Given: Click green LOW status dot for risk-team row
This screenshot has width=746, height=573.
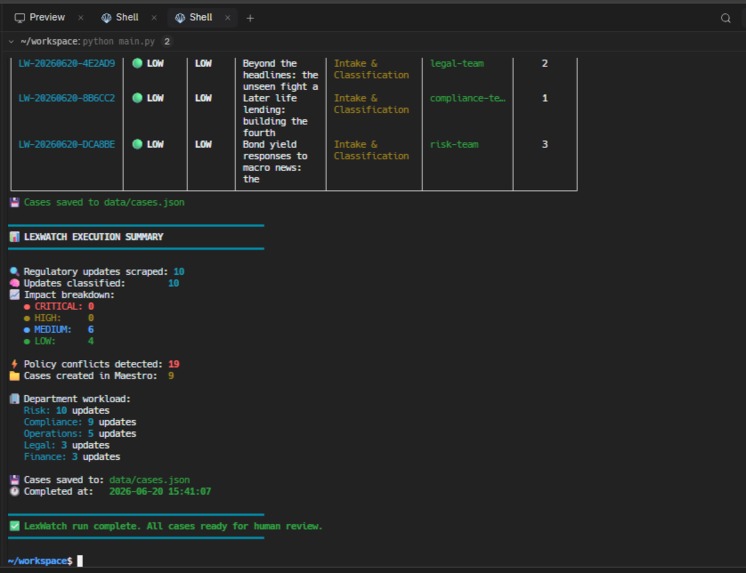Looking at the screenshot, I should pos(137,144).
